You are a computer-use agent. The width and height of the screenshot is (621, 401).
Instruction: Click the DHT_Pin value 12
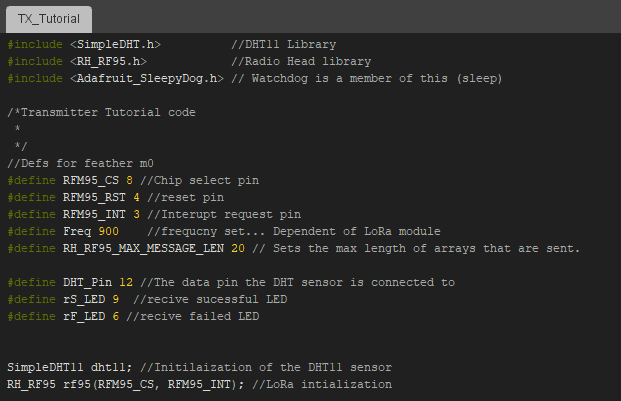click(126, 283)
